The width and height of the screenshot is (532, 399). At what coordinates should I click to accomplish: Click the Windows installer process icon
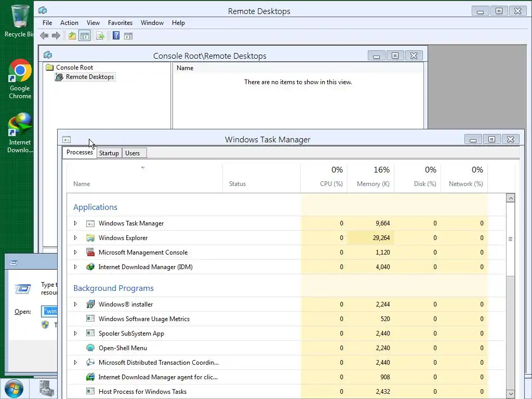90,304
